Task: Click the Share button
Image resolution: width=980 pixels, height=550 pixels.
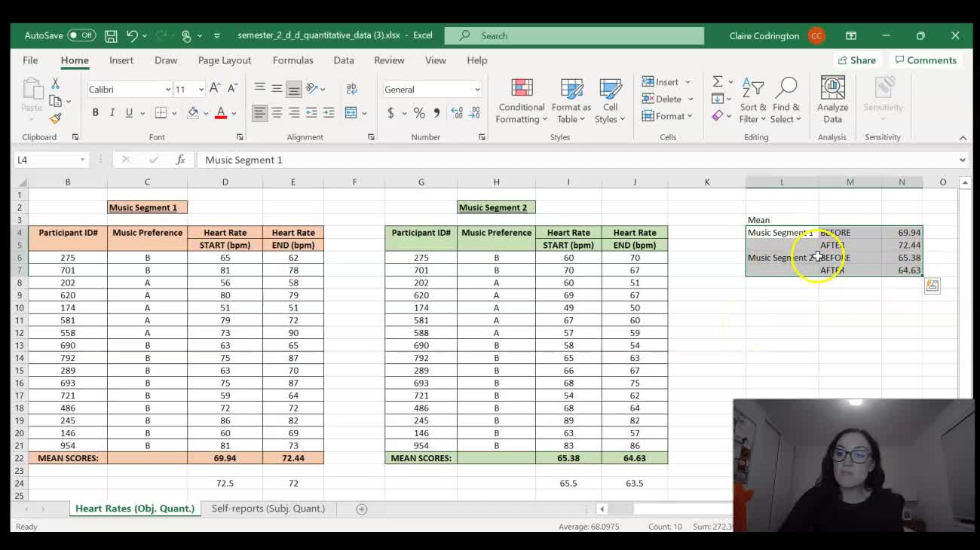Action: (x=856, y=60)
